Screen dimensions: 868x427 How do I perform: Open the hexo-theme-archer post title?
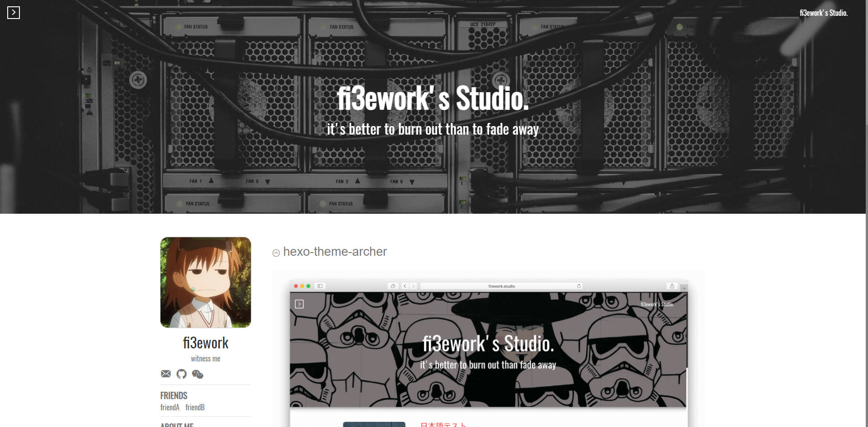pyautogui.click(x=335, y=252)
